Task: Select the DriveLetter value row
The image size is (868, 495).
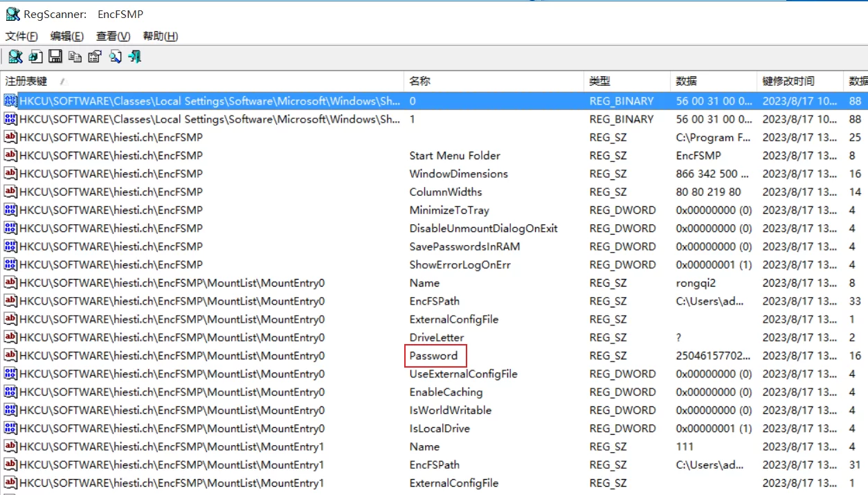Action: (436, 338)
